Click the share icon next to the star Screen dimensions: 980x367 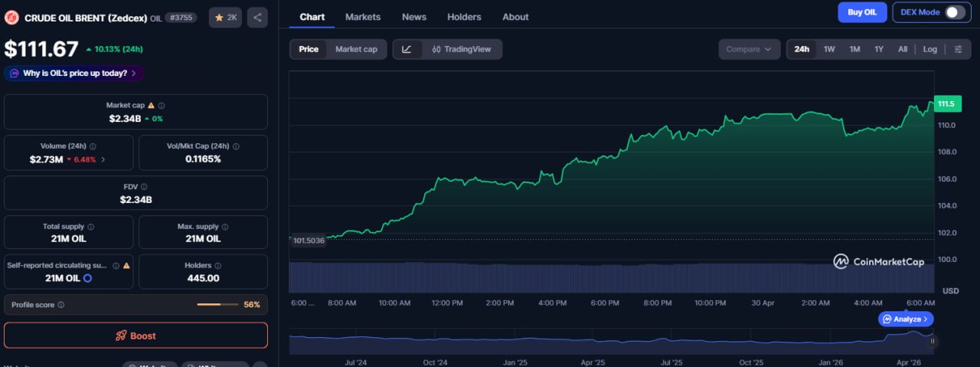(257, 17)
